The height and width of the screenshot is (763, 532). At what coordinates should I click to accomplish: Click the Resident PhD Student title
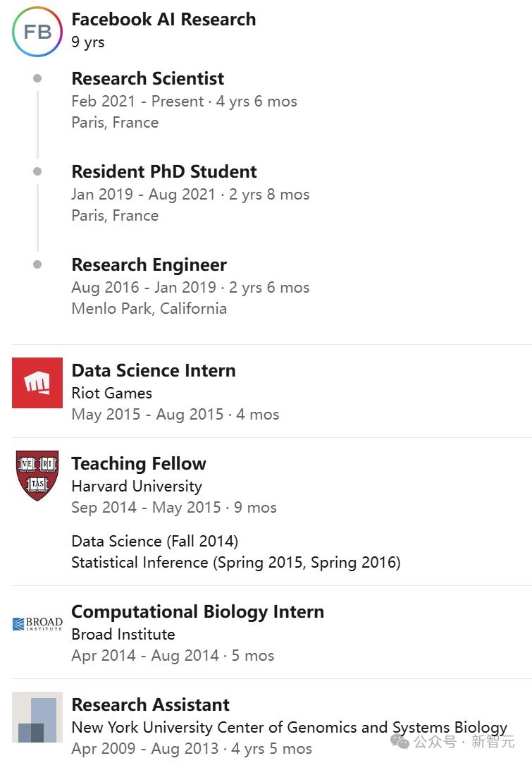click(x=164, y=172)
